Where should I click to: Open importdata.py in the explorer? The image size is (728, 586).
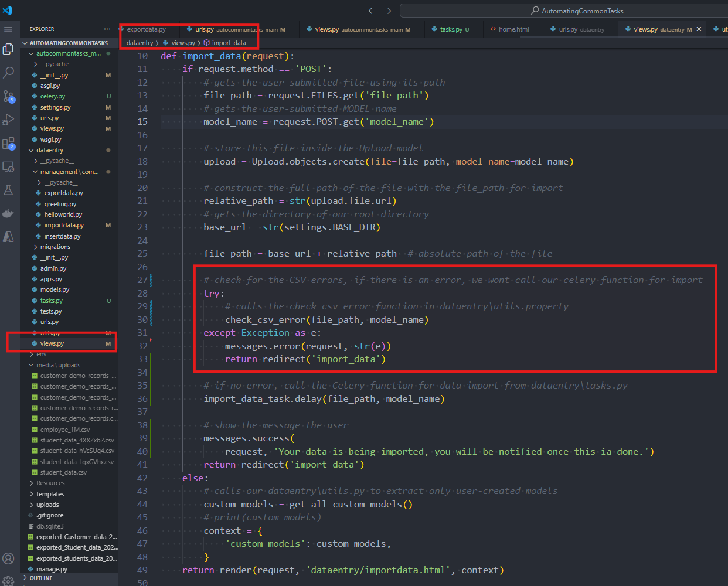pos(69,225)
